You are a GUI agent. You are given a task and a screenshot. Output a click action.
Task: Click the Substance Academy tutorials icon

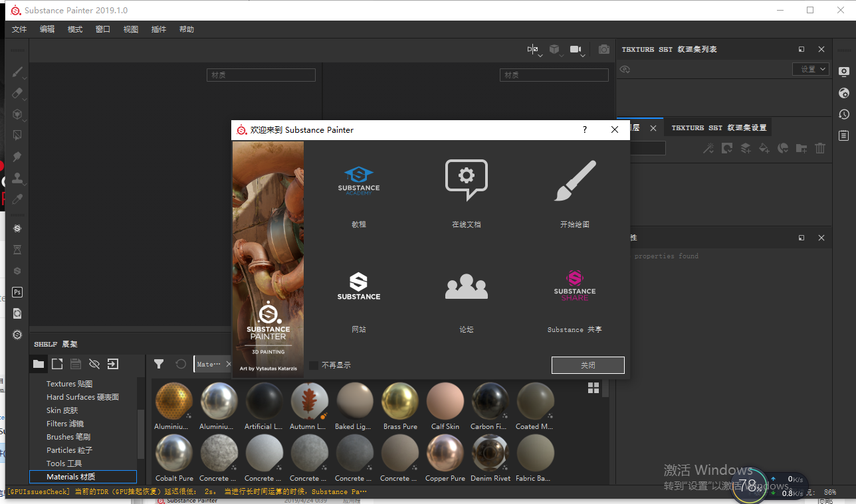358,181
